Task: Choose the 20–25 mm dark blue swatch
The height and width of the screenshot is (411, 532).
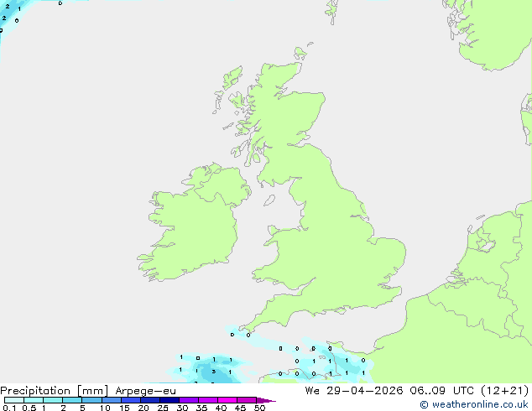Action: (x=150, y=400)
